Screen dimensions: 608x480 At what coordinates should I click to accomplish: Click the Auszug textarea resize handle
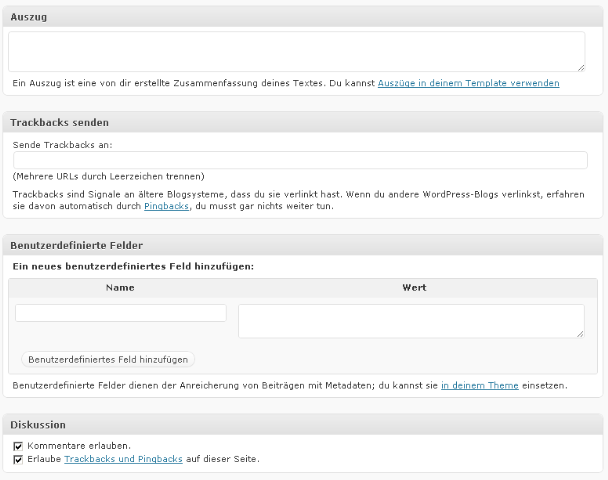(x=580, y=68)
